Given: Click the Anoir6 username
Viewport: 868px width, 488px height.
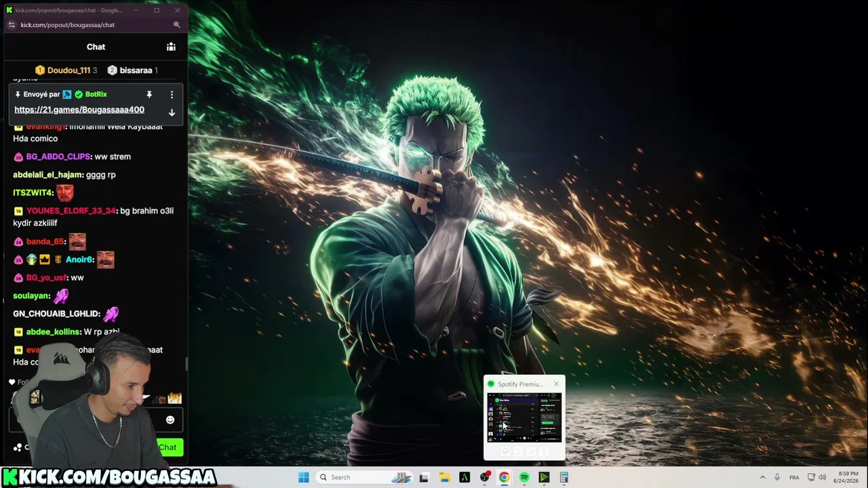Looking at the screenshot, I should click(x=79, y=260).
